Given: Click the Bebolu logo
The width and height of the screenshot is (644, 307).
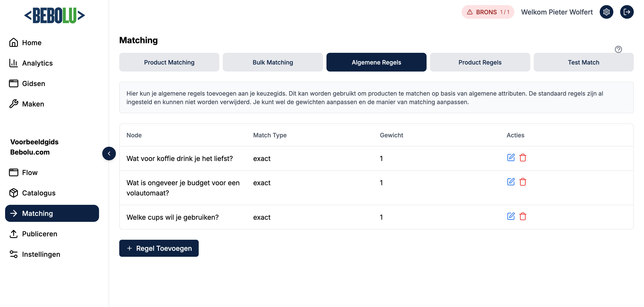Looking at the screenshot, I should 55,16.
